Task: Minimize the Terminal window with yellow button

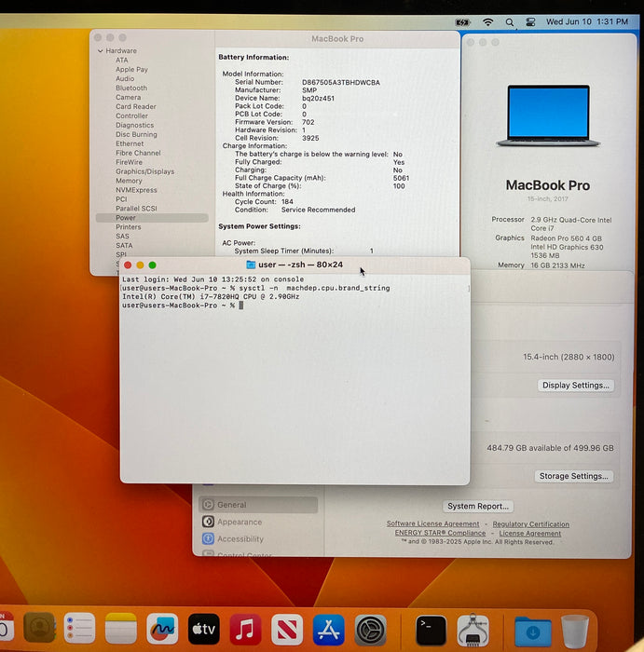Action: (x=140, y=265)
